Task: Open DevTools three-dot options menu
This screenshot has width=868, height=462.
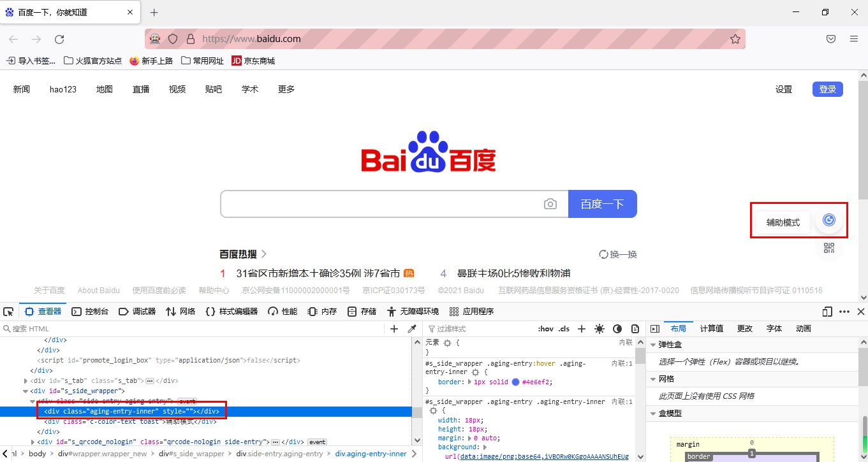Action: pos(844,312)
